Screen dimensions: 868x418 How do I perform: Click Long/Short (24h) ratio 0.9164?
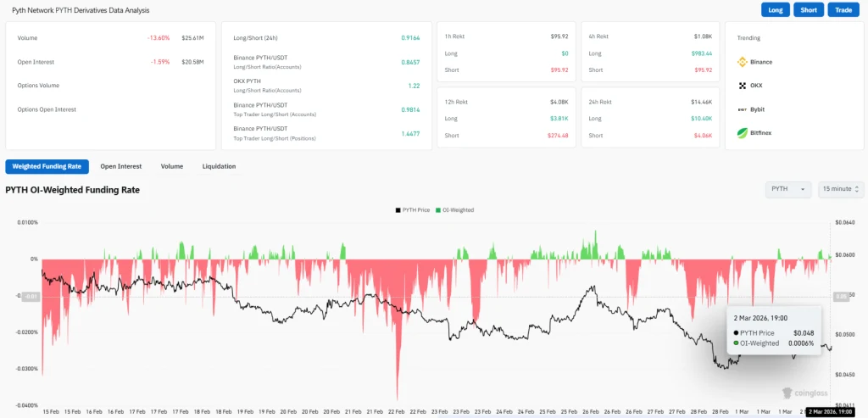410,38
